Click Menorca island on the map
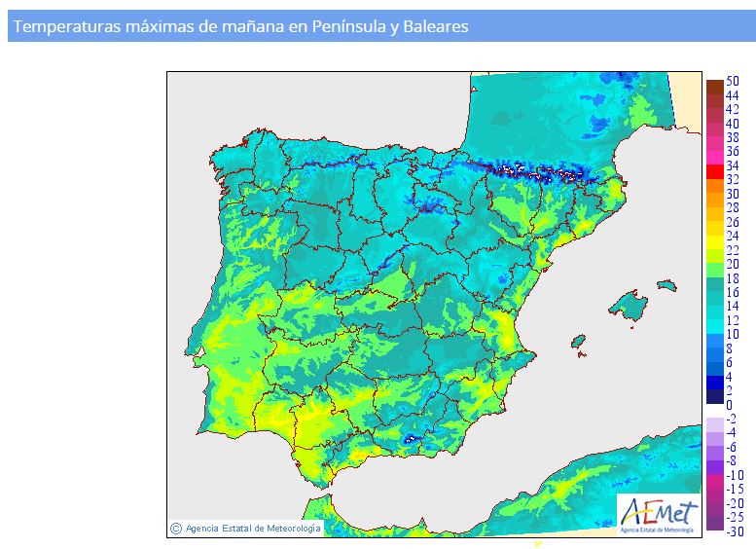 coord(666,285)
